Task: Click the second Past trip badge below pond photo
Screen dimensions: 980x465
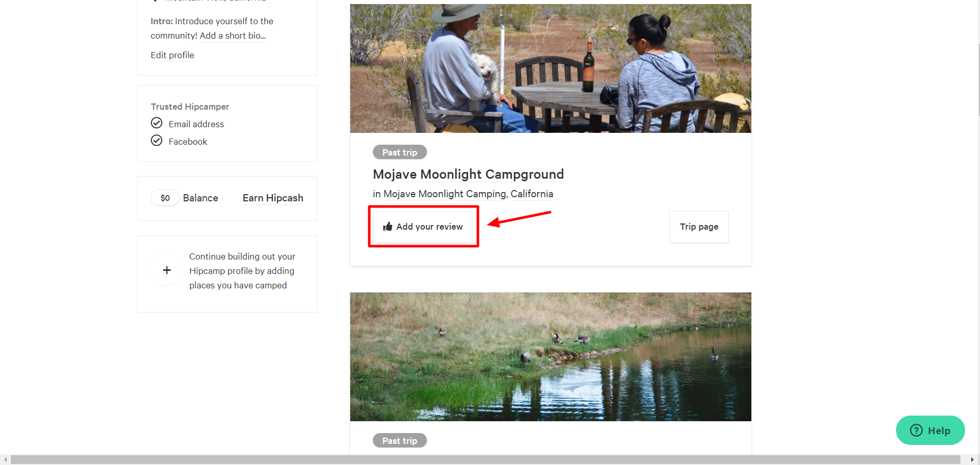Action: [399, 440]
